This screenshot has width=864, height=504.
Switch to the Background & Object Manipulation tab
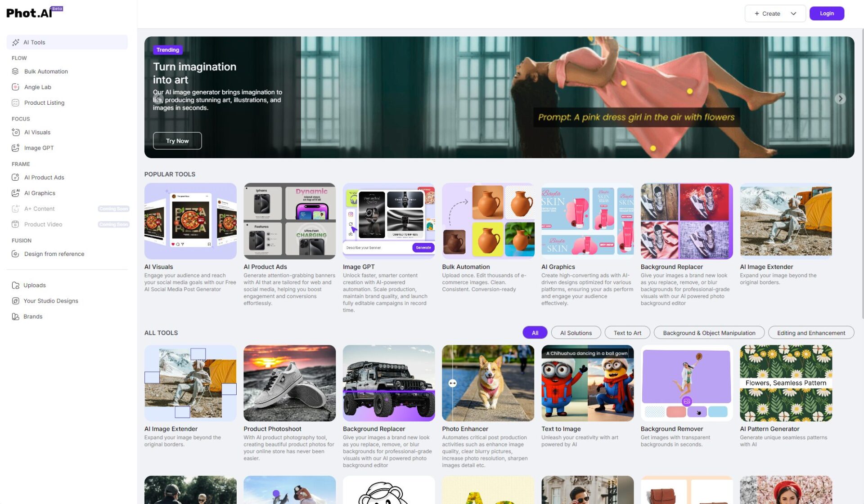(709, 333)
